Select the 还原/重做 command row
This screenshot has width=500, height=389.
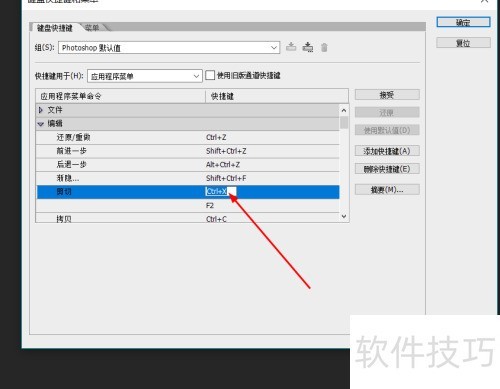coord(188,137)
